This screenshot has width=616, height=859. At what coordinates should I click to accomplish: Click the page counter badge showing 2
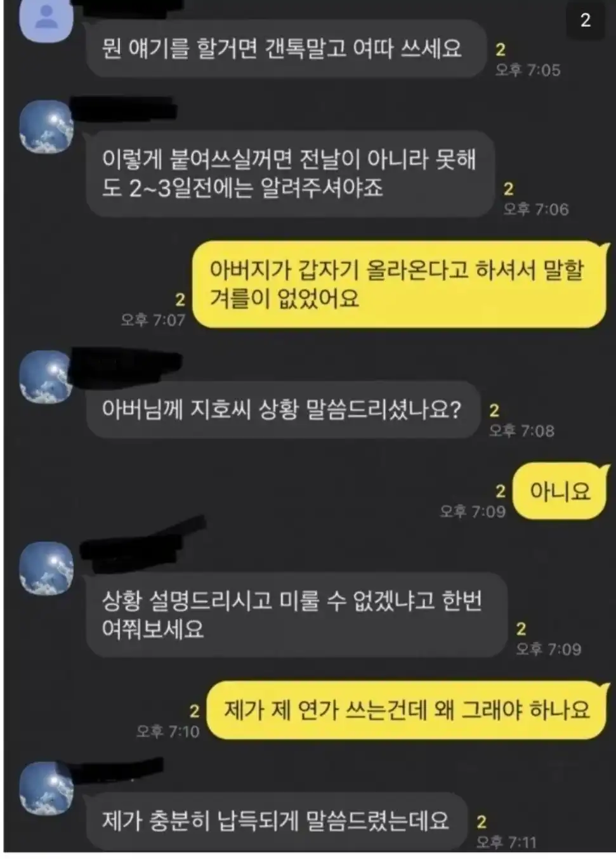tap(585, 20)
